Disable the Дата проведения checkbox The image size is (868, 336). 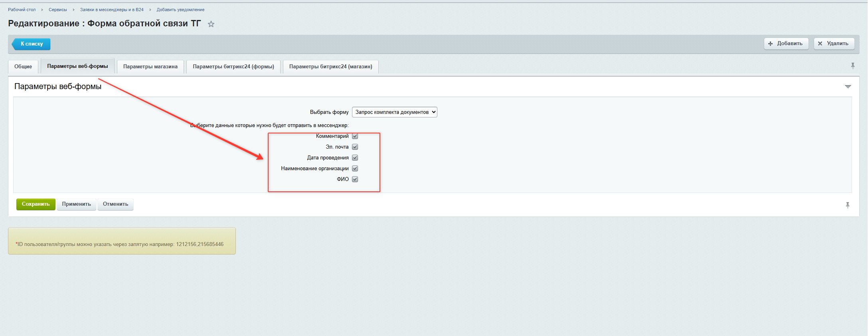click(355, 158)
